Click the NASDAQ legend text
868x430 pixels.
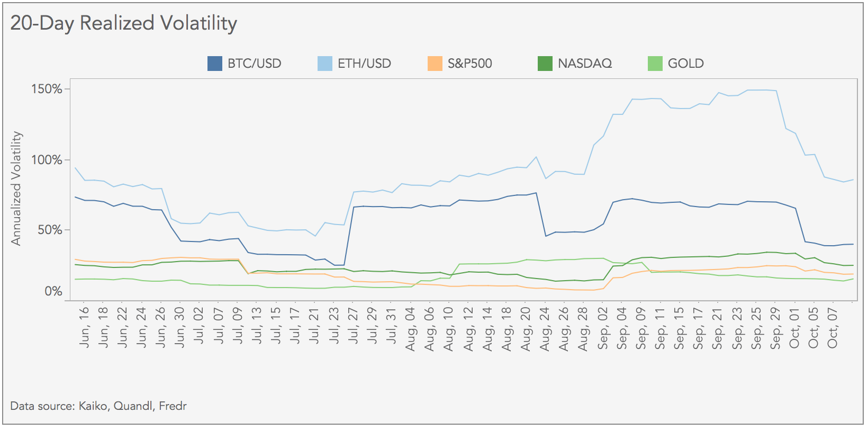click(584, 64)
